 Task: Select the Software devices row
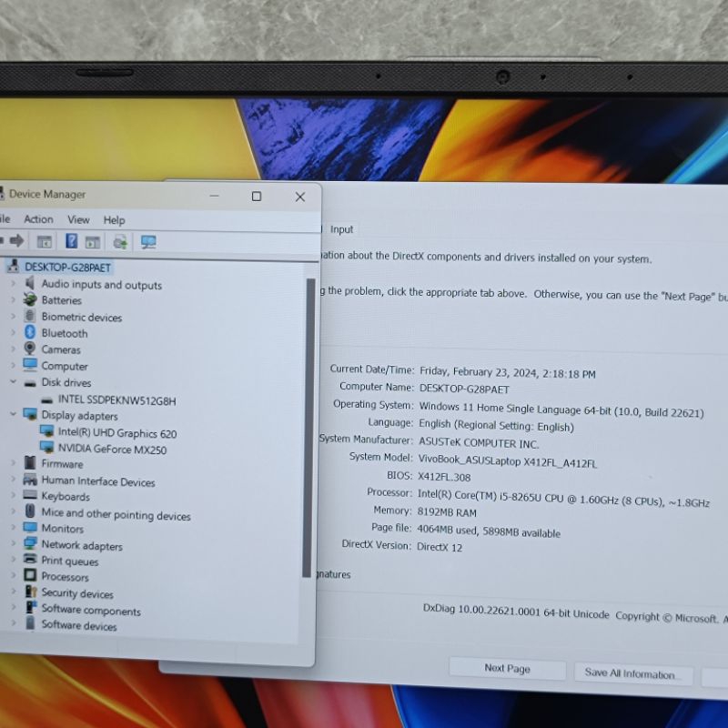pyautogui.click(x=79, y=625)
